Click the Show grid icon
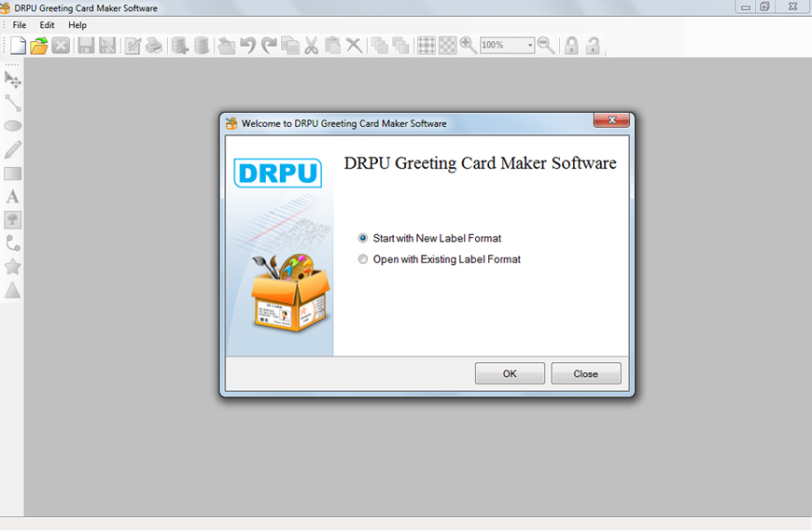The height and width of the screenshot is (530, 812). 427,46
